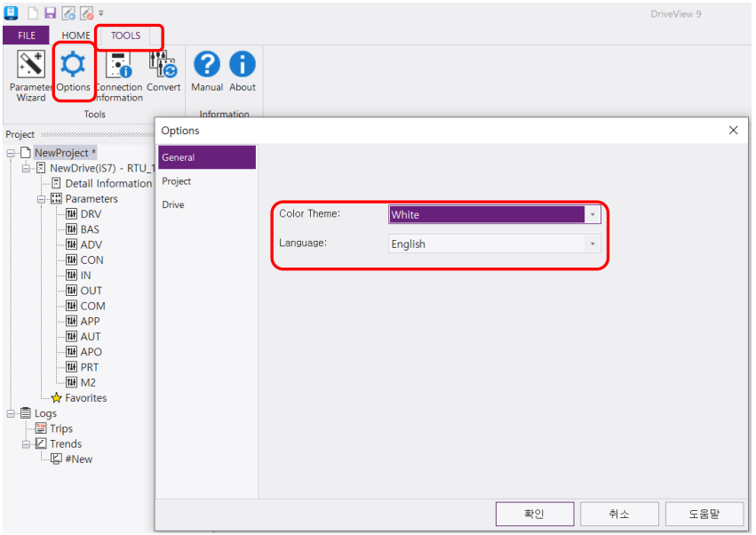Collapse the Parameters tree node
This screenshot has width=756, height=535.
pos(42,198)
